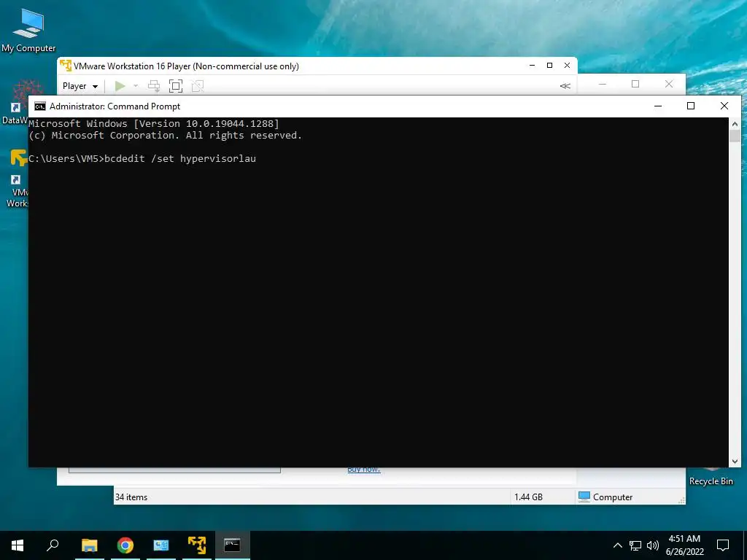Click 'Computer' in the Explorer status bar
This screenshot has width=747, height=560.
[x=605, y=497]
